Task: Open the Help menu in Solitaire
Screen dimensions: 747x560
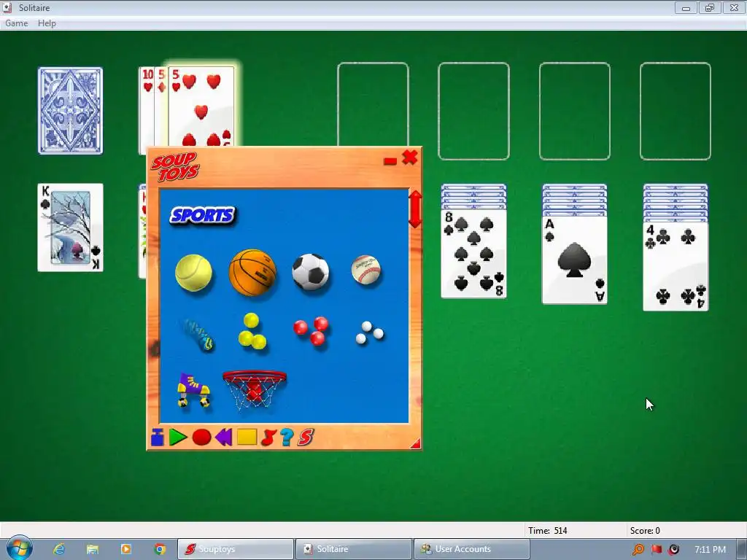Action: pos(47,23)
